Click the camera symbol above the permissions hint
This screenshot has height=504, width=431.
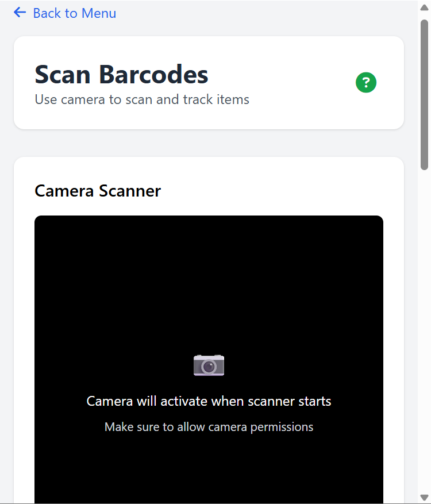pos(209,365)
